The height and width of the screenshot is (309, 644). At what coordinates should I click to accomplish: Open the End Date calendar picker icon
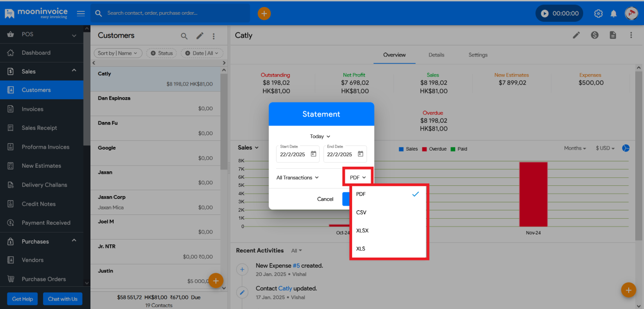361,154
